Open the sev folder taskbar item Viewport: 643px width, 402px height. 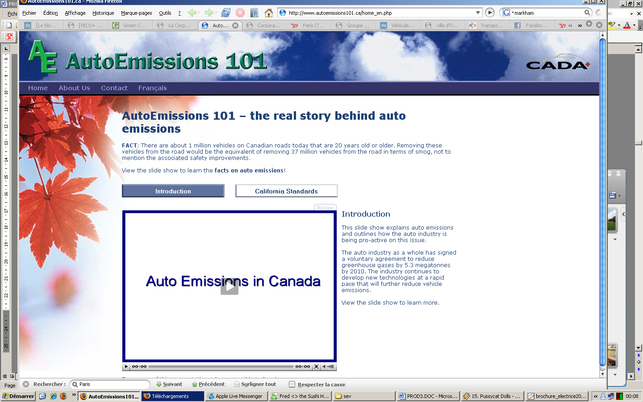click(364, 396)
